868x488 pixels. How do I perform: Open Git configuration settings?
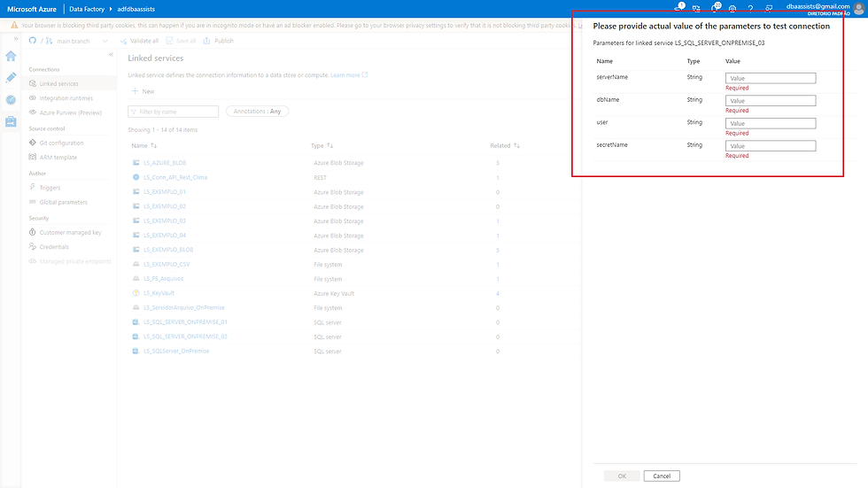61,143
